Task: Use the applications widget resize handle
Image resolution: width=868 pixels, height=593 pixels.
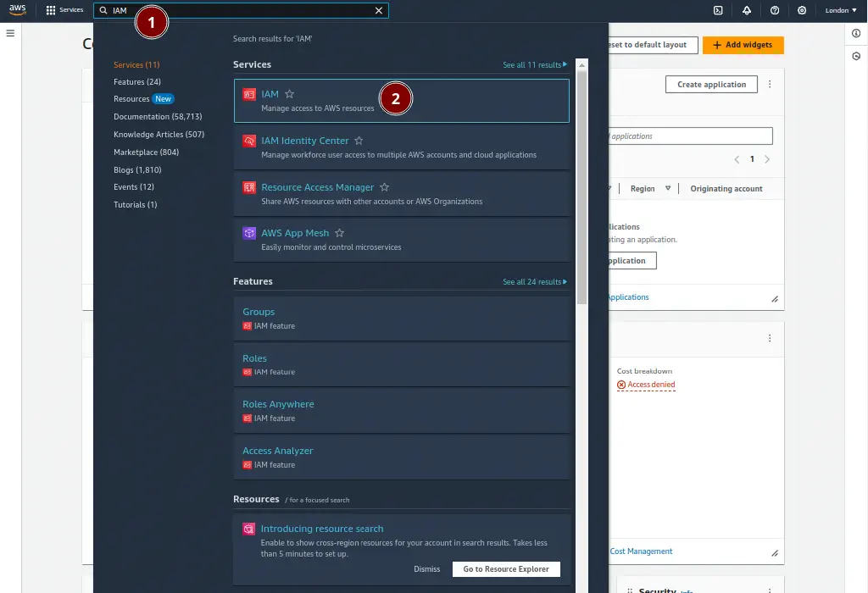Action: 775,299
